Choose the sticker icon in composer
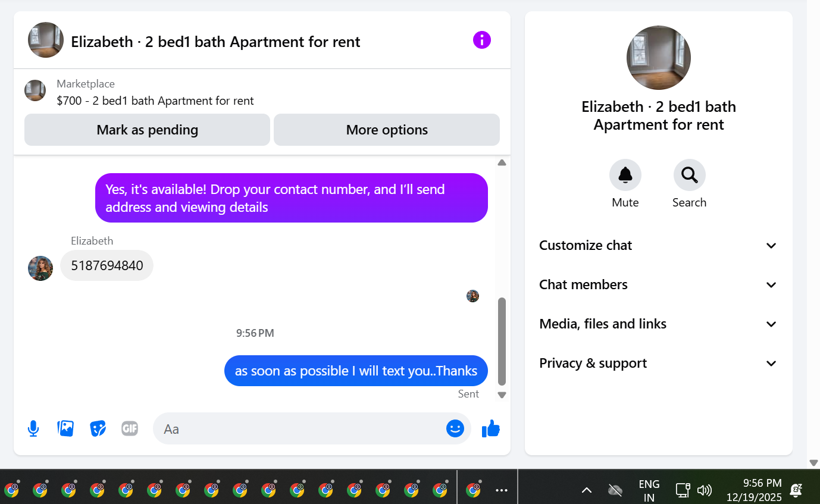 [x=98, y=428]
